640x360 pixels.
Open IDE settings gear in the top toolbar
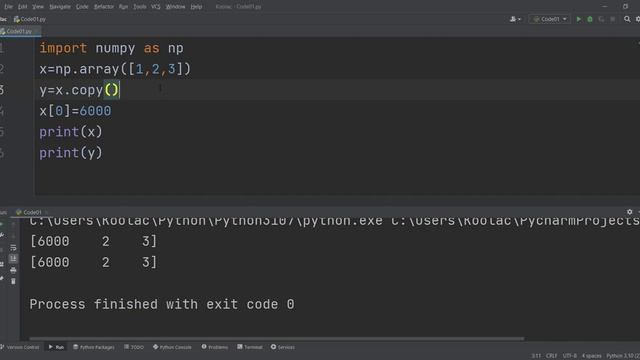638,19
